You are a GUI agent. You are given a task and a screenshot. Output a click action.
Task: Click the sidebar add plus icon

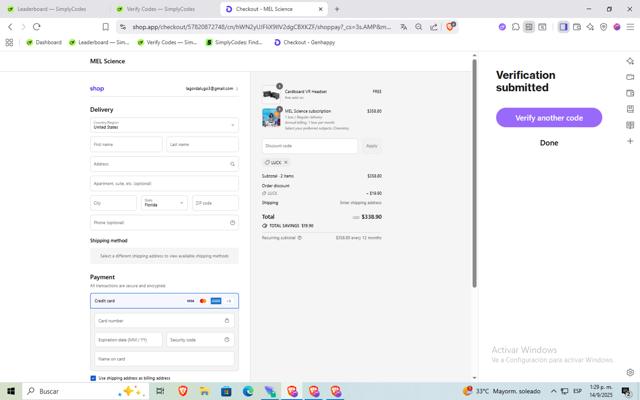(630, 141)
